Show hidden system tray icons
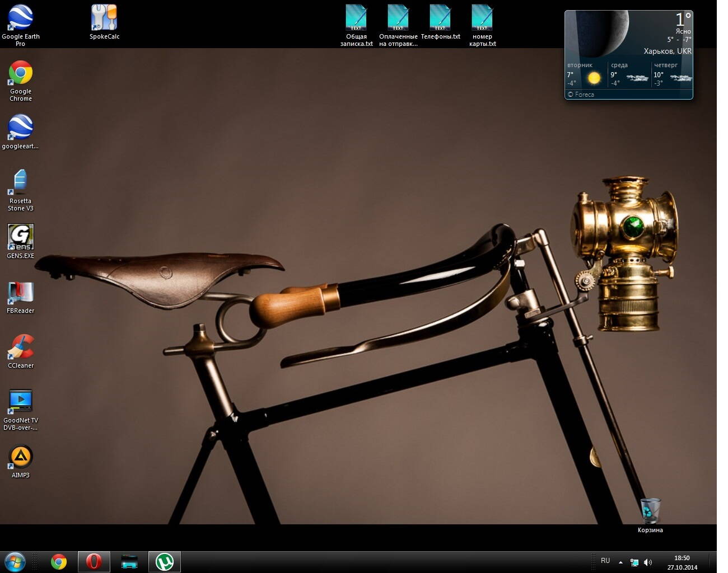Screen dimensions: 728x573 click(x=620, y=562)
